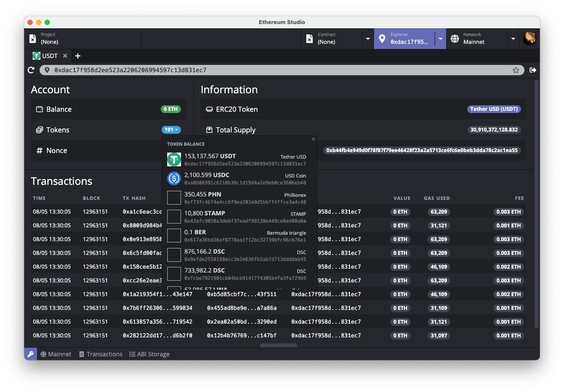Expand the Network dropdown arrow
Viewport: 564px width, 392px height.
click(513, 39)
